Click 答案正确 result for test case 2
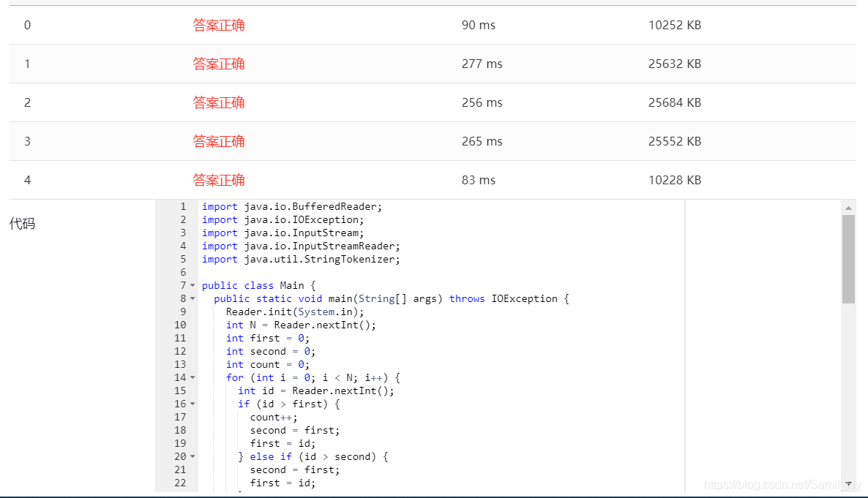This screenshot has height=498, width=868. (x=219, y=102)
